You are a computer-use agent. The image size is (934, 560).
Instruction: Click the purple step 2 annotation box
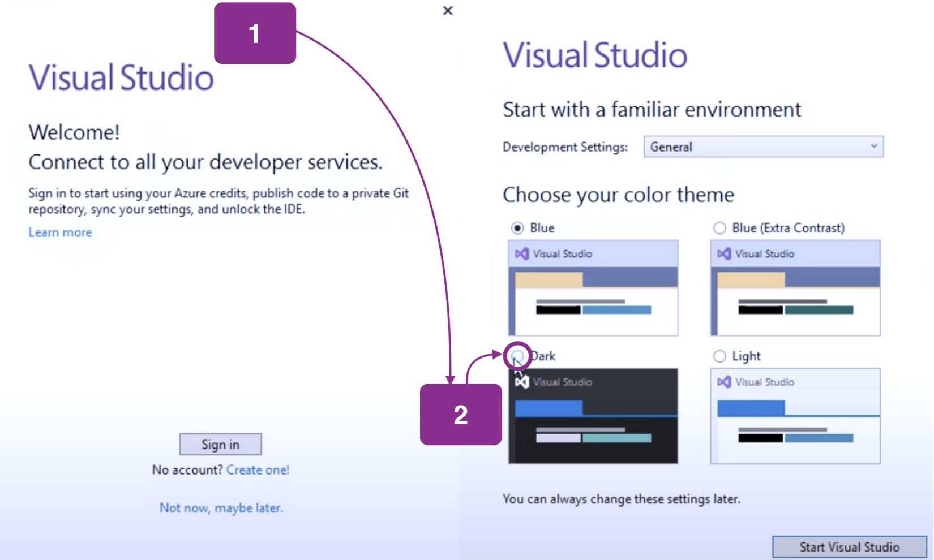(461, 415)
